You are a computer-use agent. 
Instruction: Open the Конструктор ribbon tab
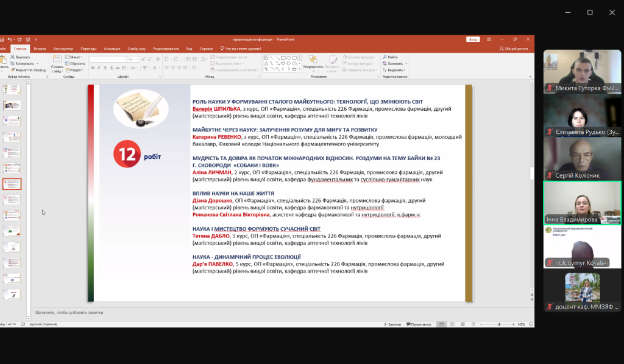click(x=63, y=49)
